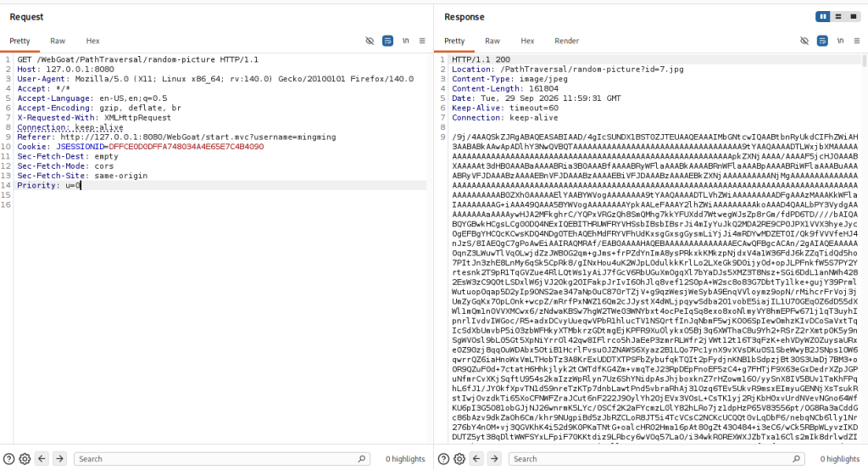Click the GET /WebGoat/PathTraversal/random-picture request line
The image size is (868, 470).
coord(138,59)
